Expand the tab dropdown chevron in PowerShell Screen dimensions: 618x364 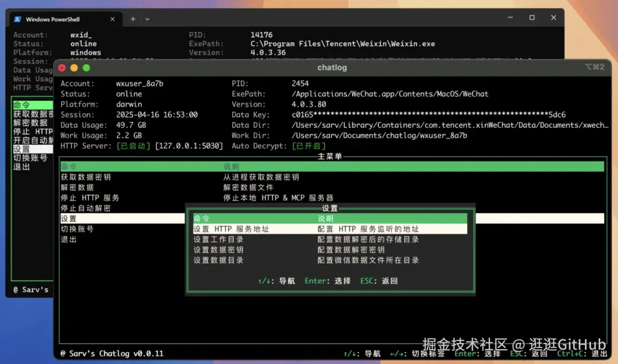(x=147, y=19)
